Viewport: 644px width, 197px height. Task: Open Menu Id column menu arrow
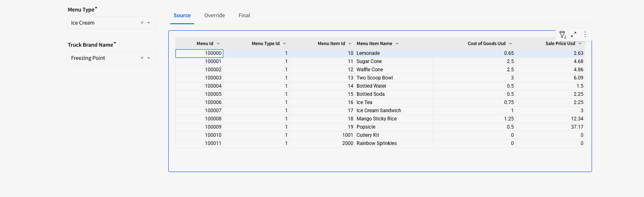coord(218,44)
